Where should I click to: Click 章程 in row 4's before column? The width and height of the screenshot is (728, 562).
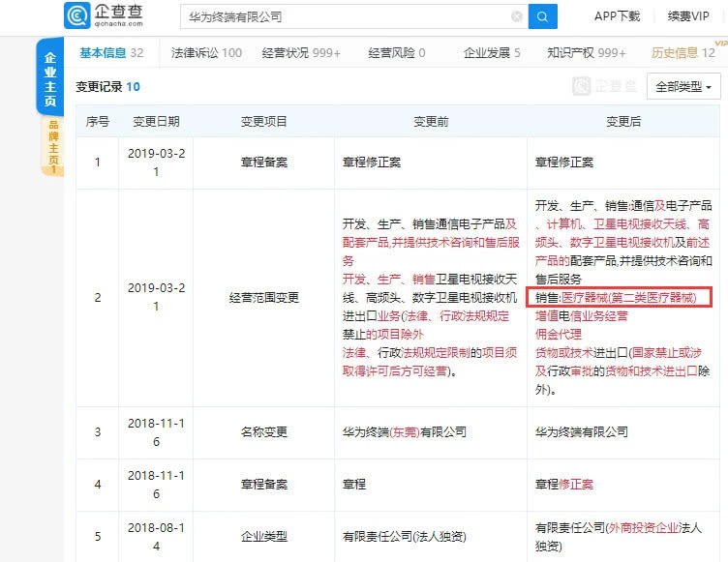coord(353,485)
